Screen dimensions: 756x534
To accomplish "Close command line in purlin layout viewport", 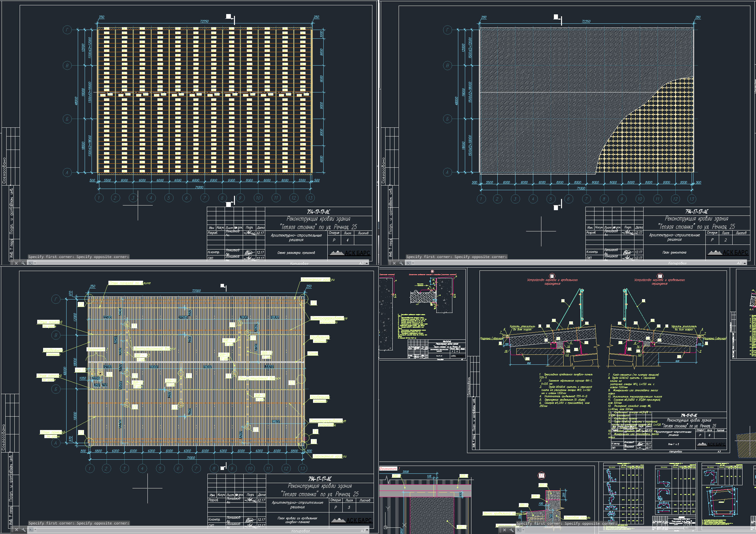I will (16, 263).
